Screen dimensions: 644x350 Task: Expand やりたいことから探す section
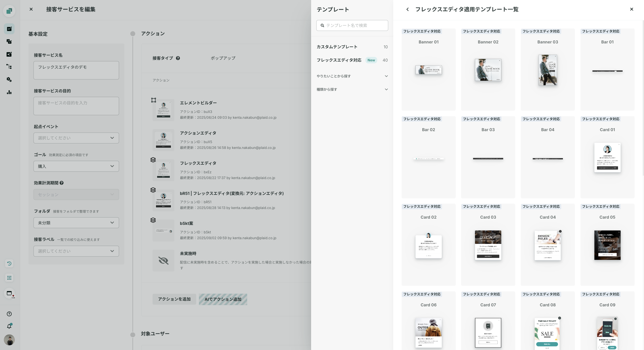tap(352, 76)
